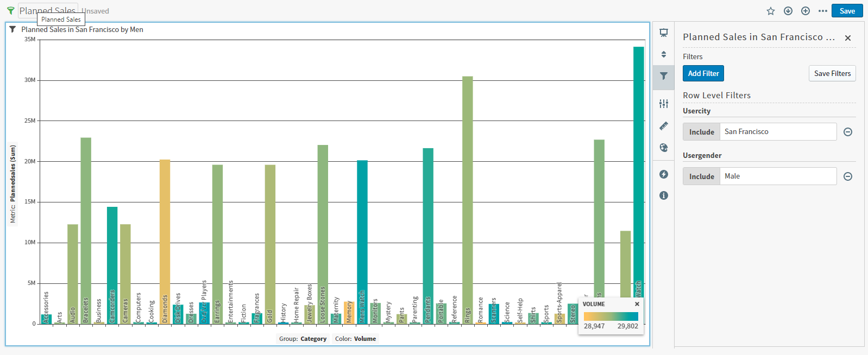Click the ruler icon in sidebar

pos(663,126)
